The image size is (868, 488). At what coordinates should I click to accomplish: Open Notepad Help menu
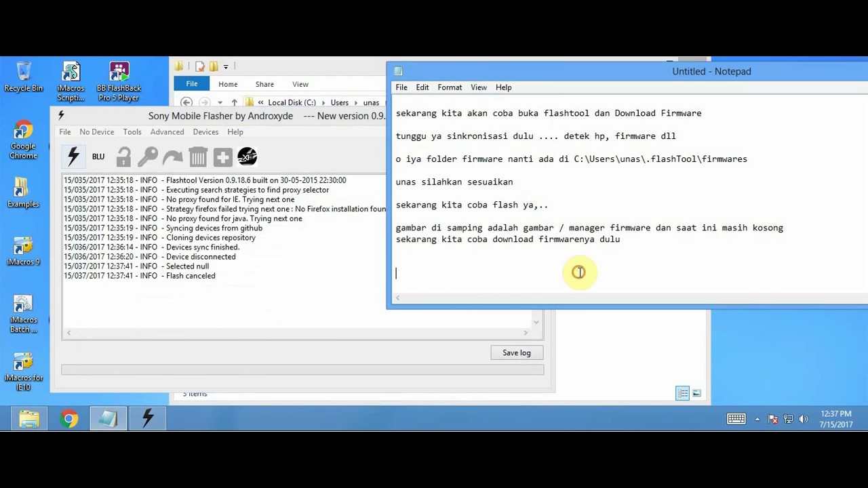(503, 87)
